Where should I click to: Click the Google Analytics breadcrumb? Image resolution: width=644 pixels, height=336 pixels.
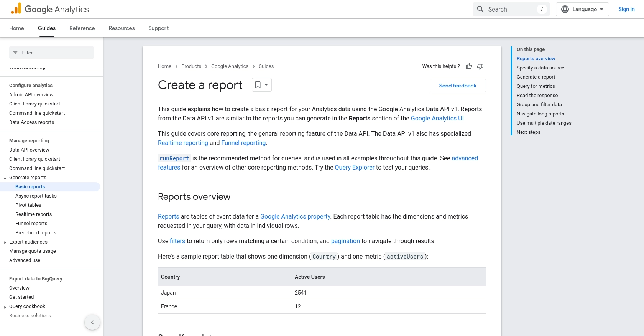pos(230,66)
